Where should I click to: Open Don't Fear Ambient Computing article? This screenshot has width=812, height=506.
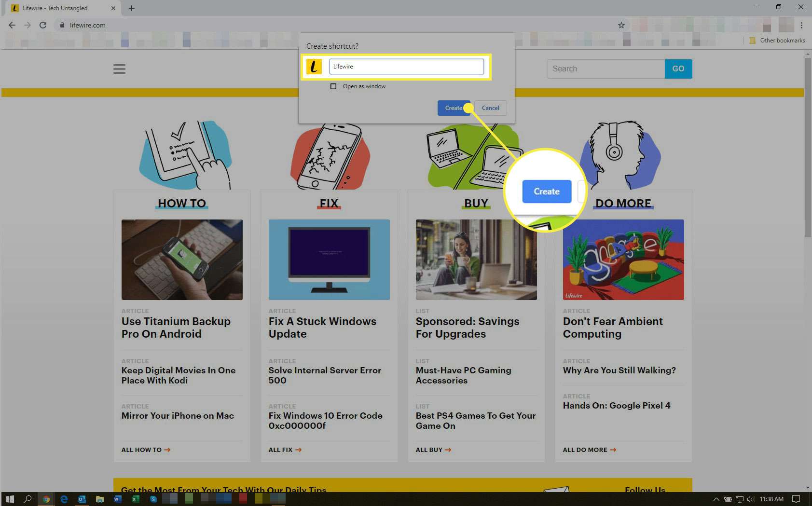613,328
